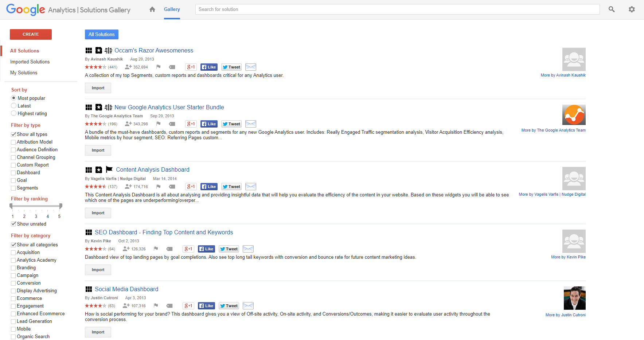Email the Content Analysis Dashboard solution

251,187
